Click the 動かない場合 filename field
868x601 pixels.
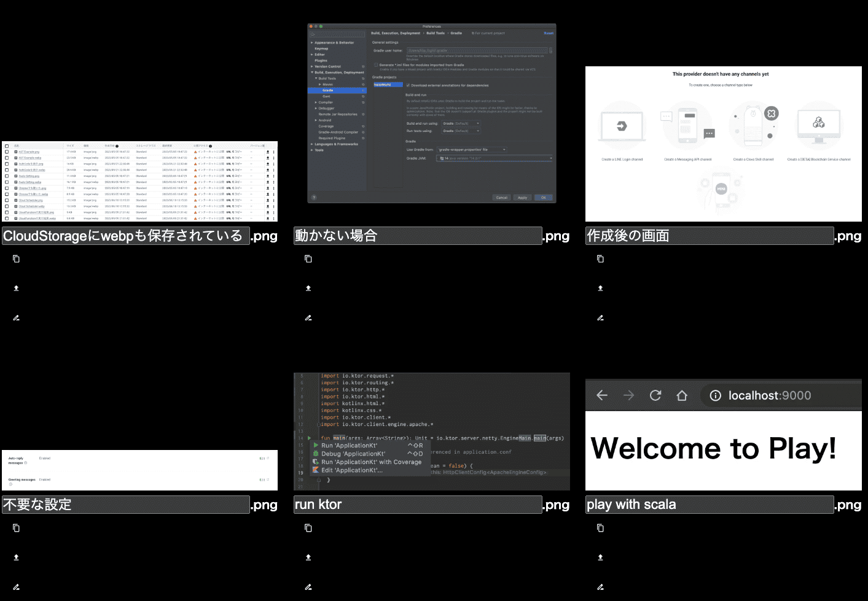[418, 236]
